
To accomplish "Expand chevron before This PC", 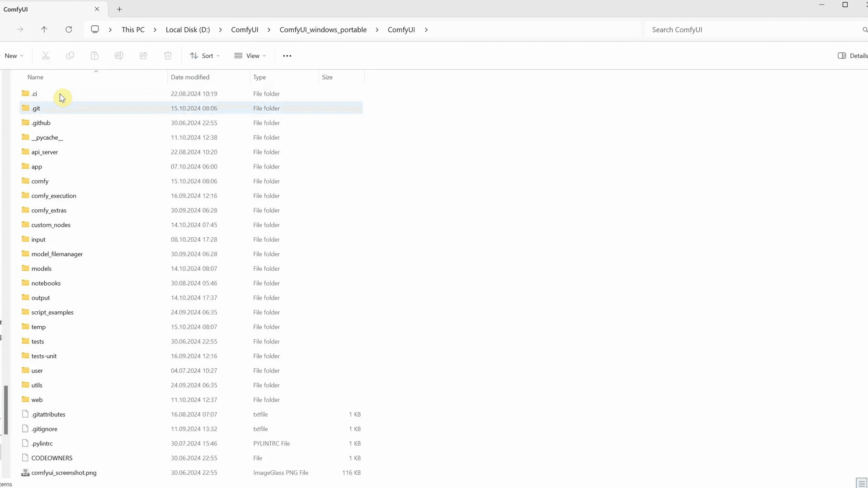I will [110, 30].
